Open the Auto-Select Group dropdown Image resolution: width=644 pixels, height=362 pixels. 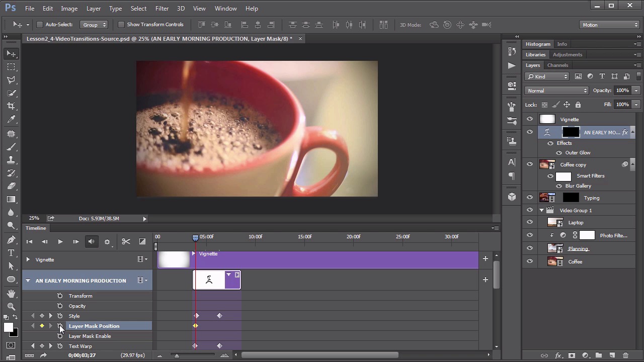95,25
